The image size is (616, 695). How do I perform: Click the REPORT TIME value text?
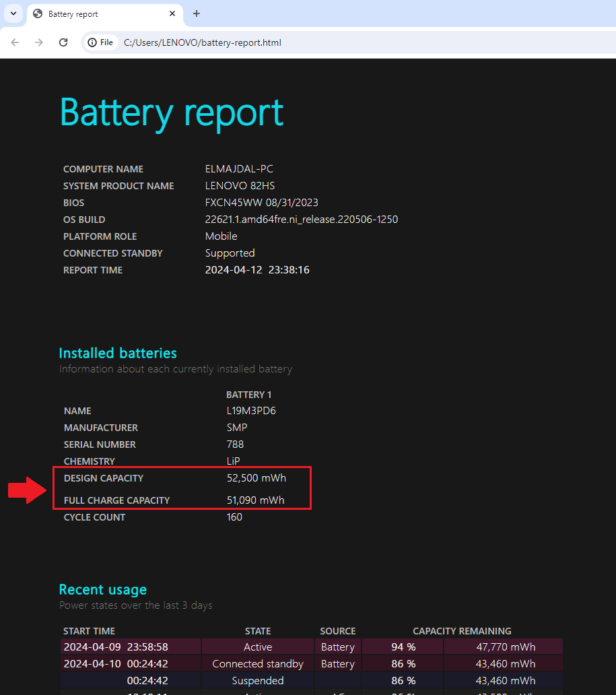pos(257,269)
